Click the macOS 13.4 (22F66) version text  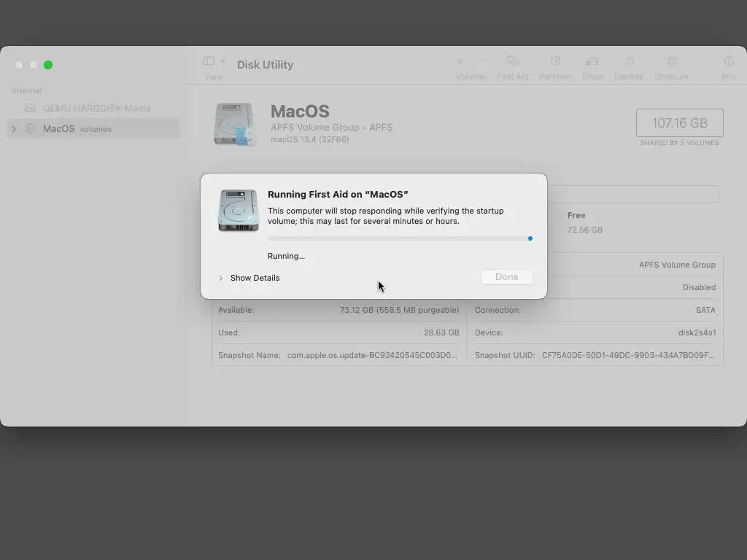pyautogui.click(x=309, y=139)
